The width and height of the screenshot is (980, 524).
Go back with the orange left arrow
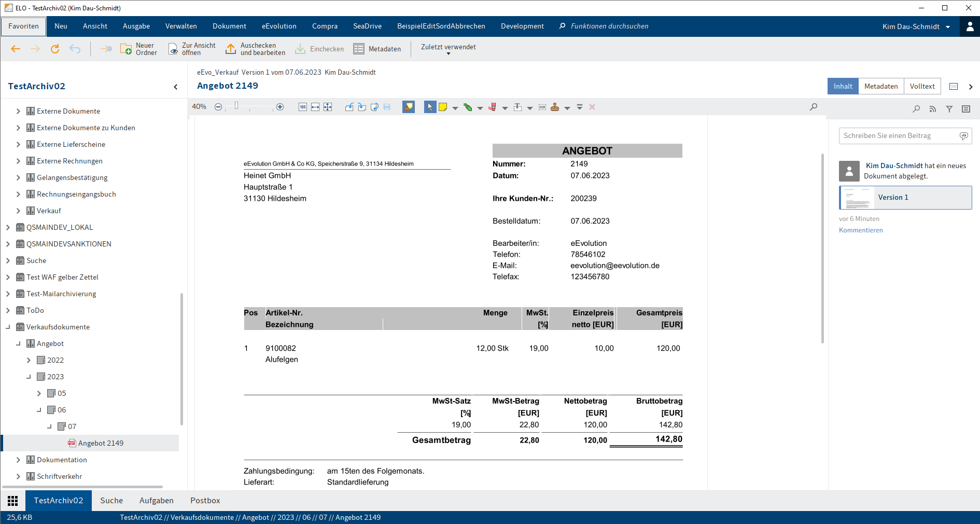[x=16, y=49]
